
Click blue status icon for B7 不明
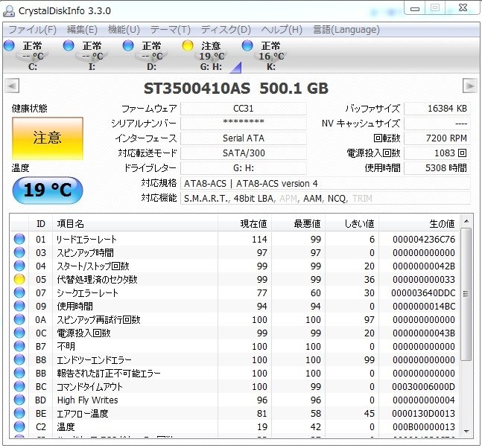pyautogui.click(x=19, y=346)
